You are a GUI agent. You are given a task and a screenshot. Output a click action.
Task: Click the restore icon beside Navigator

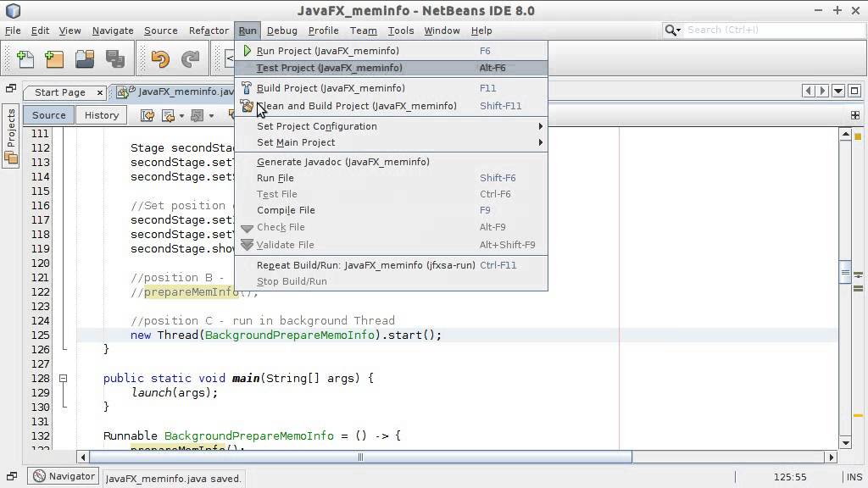(12, 476)
